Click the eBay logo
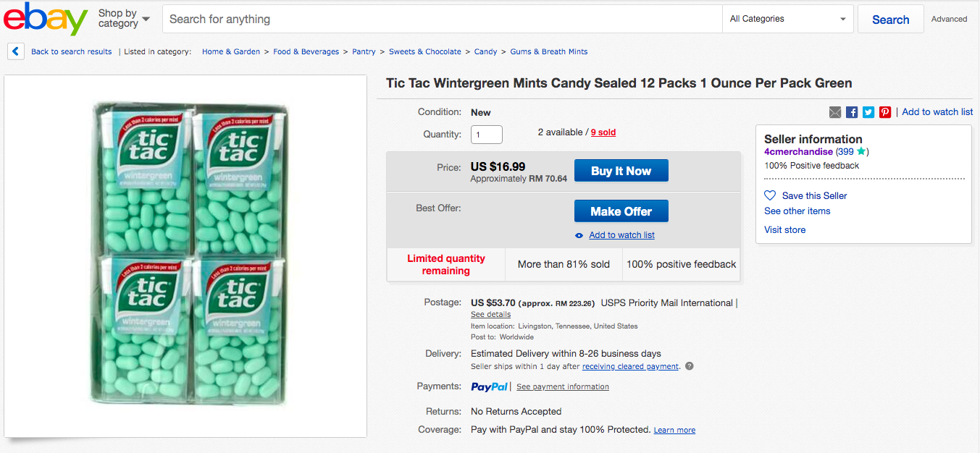This screenshot has width=980, height=453. tap(45, 20)
